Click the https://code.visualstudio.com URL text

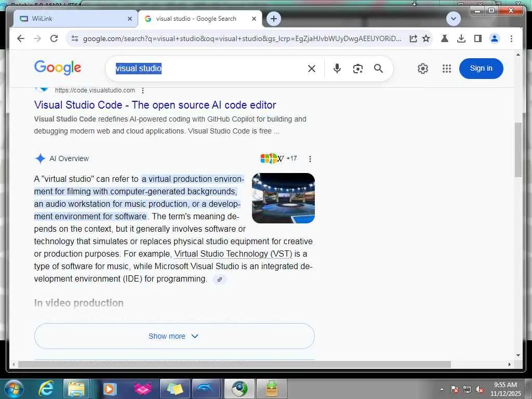pos(95,90)
